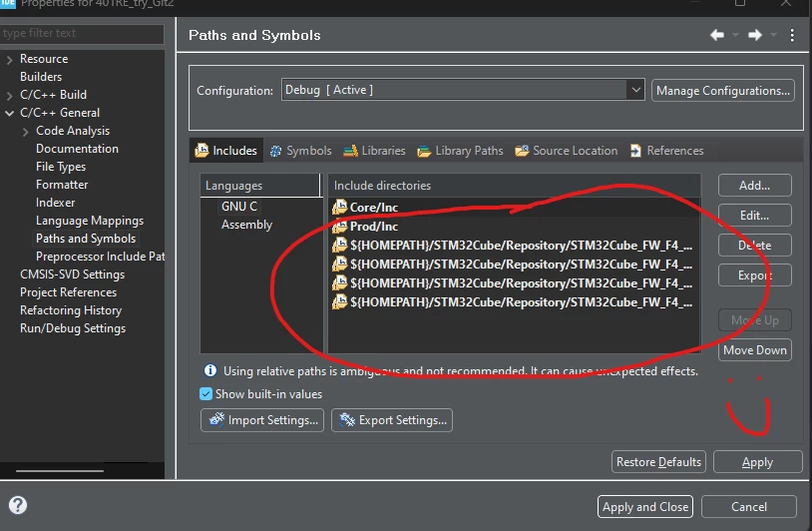Click the back navigation arrow icon

point(716,35)
